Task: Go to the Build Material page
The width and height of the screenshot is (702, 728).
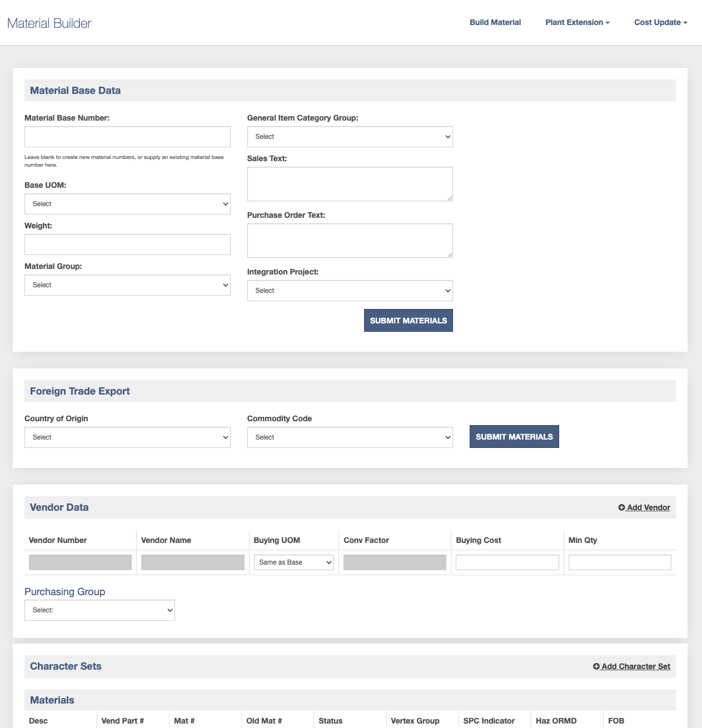Action: pos(495,22)
